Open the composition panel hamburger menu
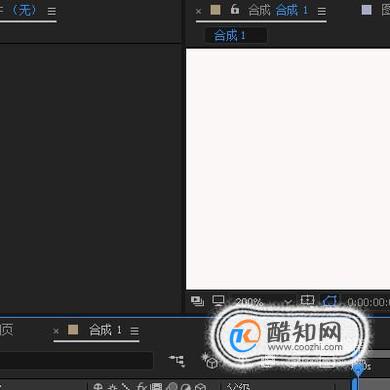390x390 pixels. 322,12
